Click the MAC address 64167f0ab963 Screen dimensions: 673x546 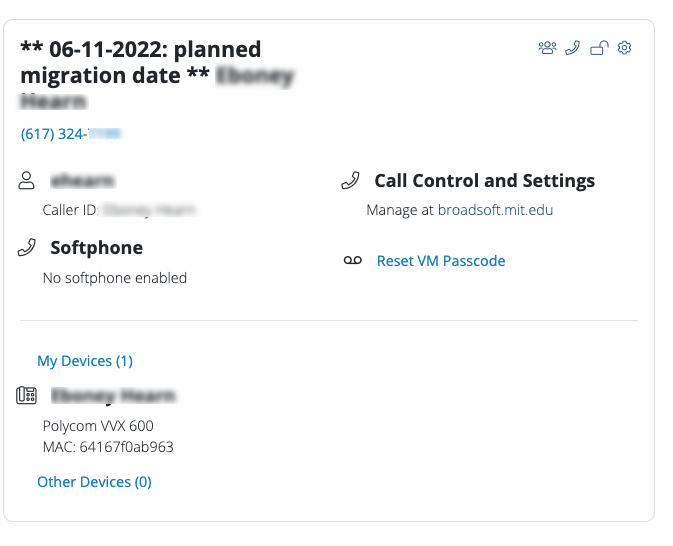click(108, 447)
